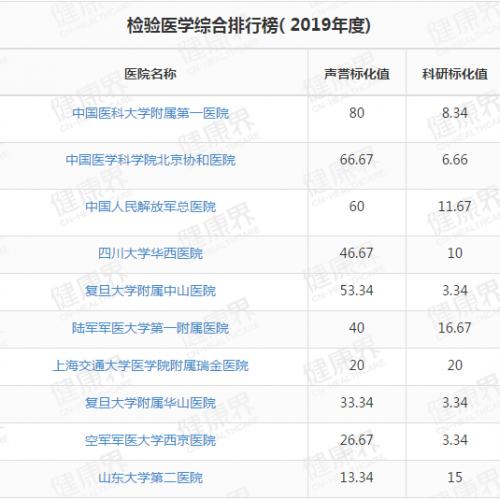Image resolution: width=500 pixels, height=500 pixels.
Task: Open 中国人民解放军总医院 link
Action: pyautogui.click(x=151, y=207)
